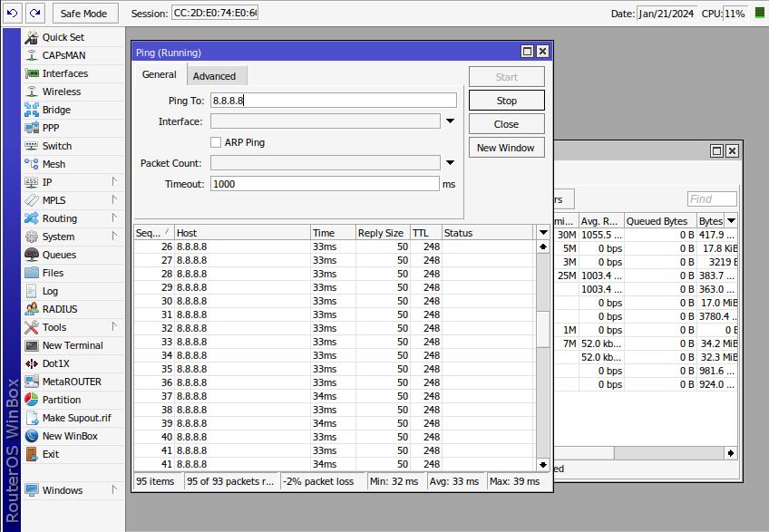Click background window horizontal scroll right arrow

(731, 453)
